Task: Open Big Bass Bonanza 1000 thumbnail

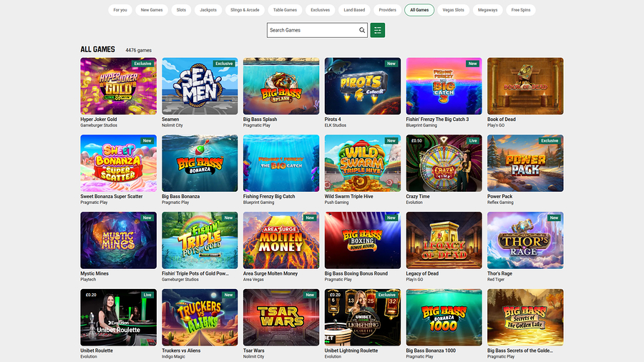Action: click(x=444, y=317)
